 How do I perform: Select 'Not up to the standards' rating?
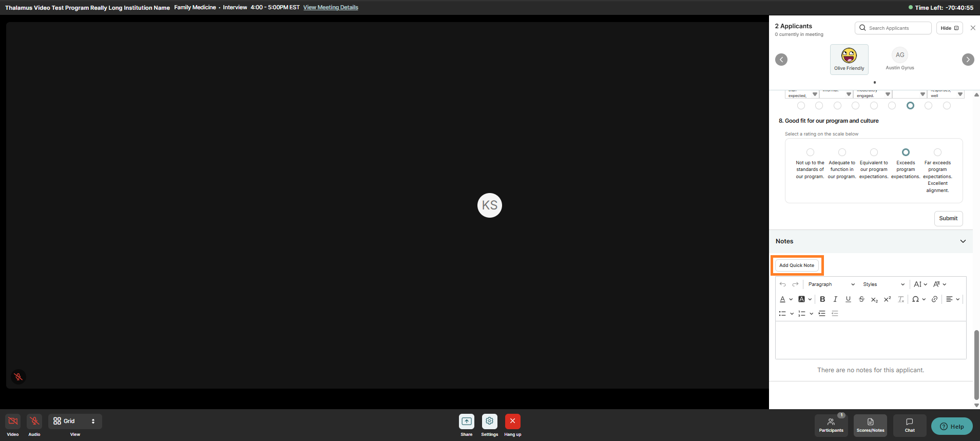click(x=810, y=152)
